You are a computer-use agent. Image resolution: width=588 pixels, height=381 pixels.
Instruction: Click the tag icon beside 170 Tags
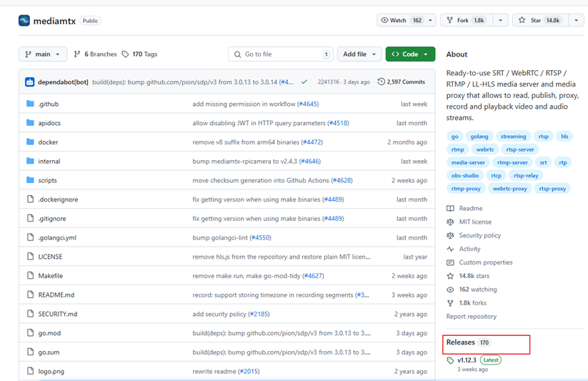(125, 54)
